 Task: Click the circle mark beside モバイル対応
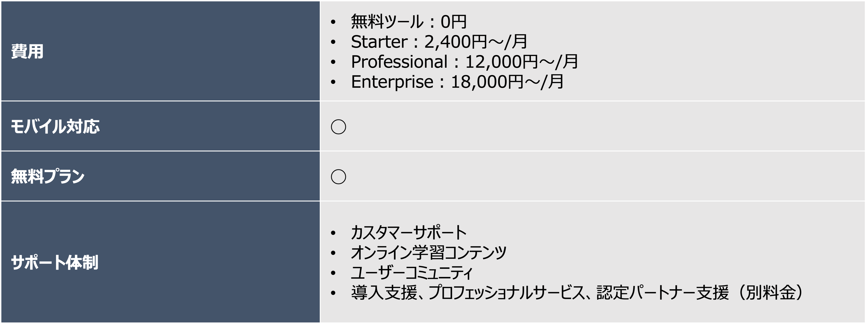coord(338,127)
